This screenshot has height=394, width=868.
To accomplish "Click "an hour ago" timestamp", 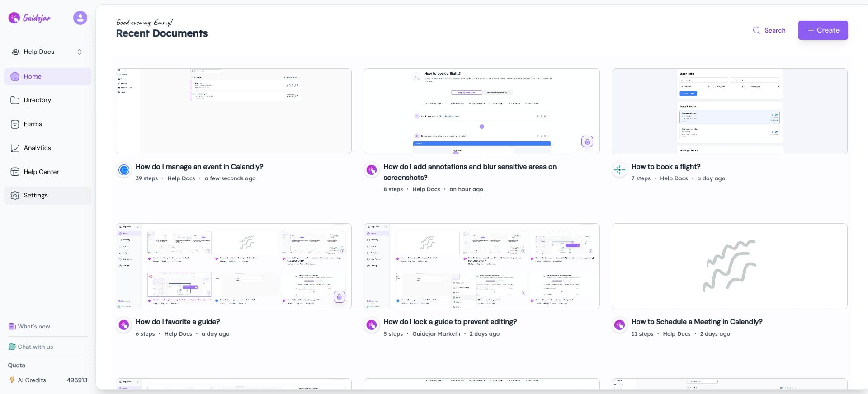I will [466, 189].
